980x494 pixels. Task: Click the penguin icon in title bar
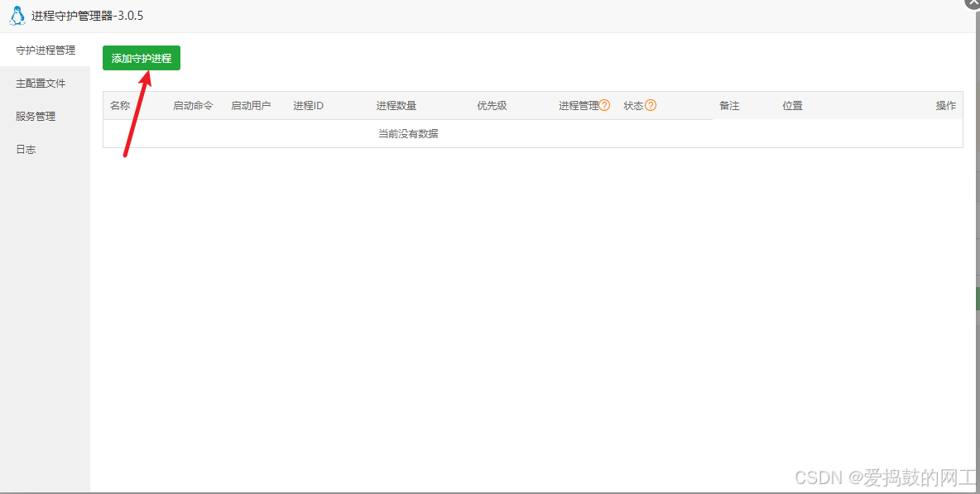pos(17,16)
